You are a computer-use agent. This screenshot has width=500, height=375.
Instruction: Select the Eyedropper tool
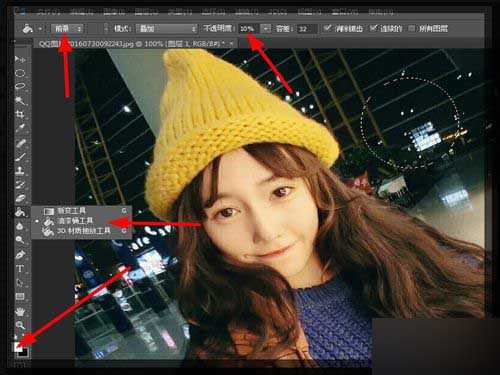[x=20, y=127]
